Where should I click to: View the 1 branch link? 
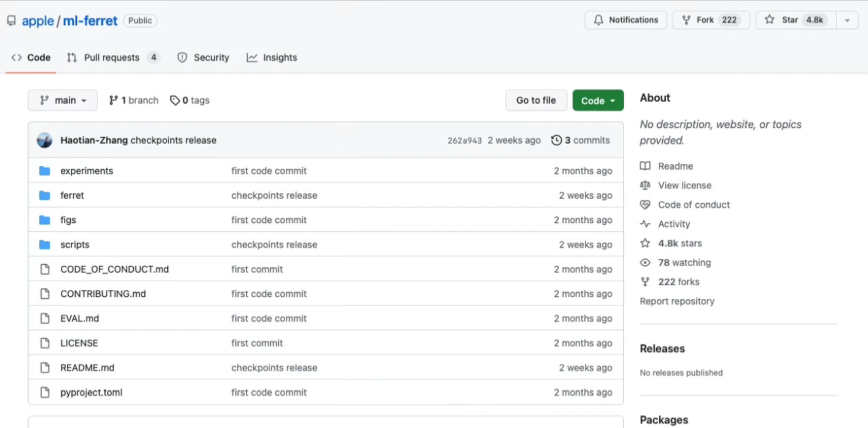click(x=134, y=100)
